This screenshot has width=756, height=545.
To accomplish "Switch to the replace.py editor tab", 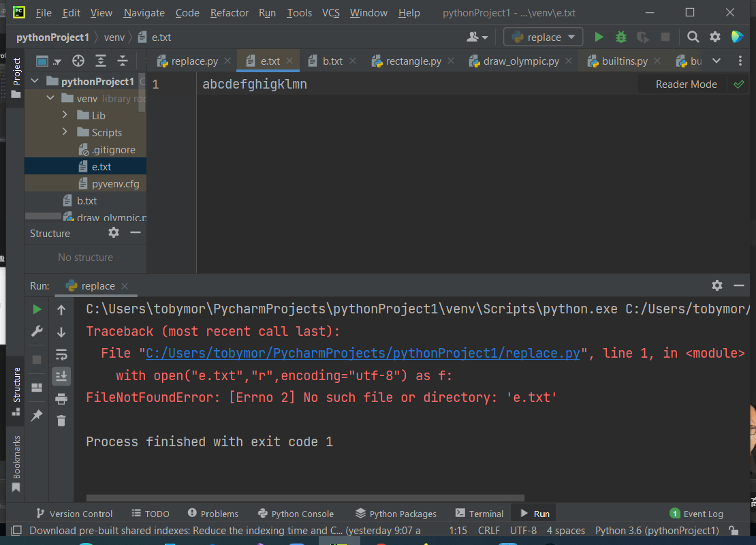I will pos(194,61).
